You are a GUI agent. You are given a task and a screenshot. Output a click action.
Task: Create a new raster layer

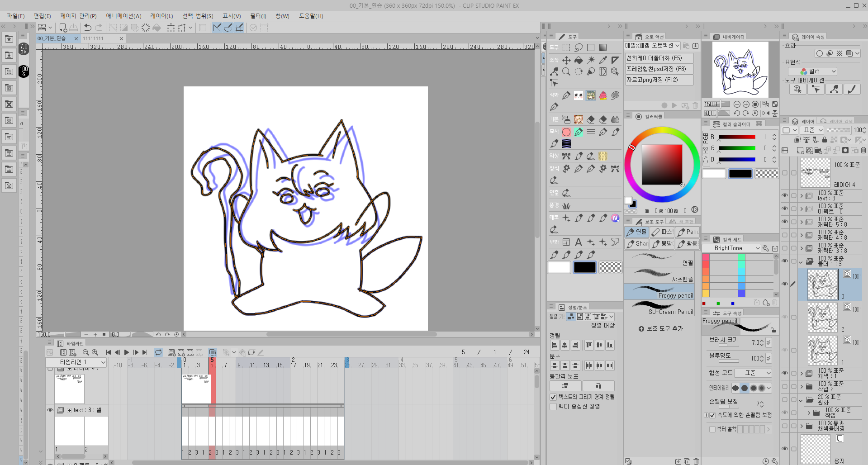(800, 151)
